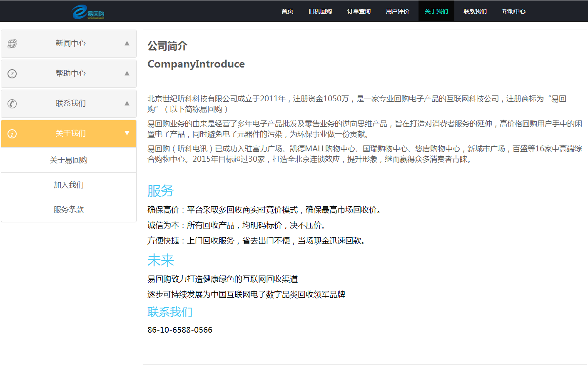Viewport: 588px width, 366px height.
Task: Click the line starting with 诚信为本
Action: point(238,225)
